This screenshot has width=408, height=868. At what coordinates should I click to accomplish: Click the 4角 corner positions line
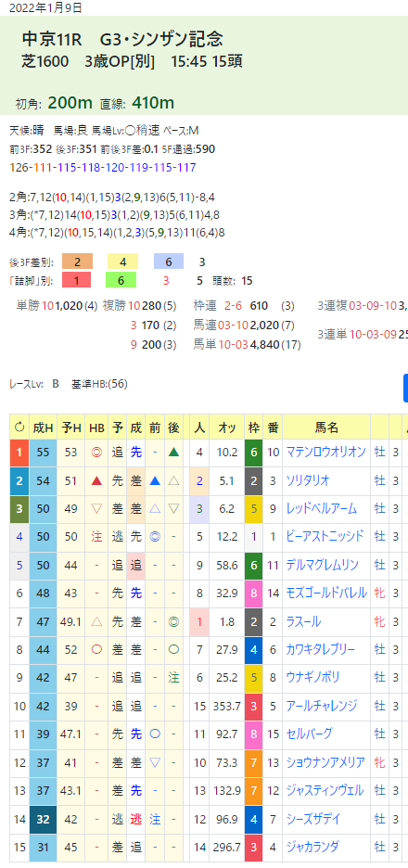click(118, 232)
